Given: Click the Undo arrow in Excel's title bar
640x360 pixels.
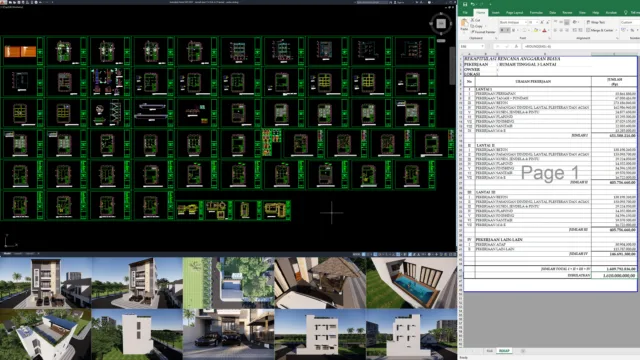Looking at the screenshot, I should (x=472, y=4).
